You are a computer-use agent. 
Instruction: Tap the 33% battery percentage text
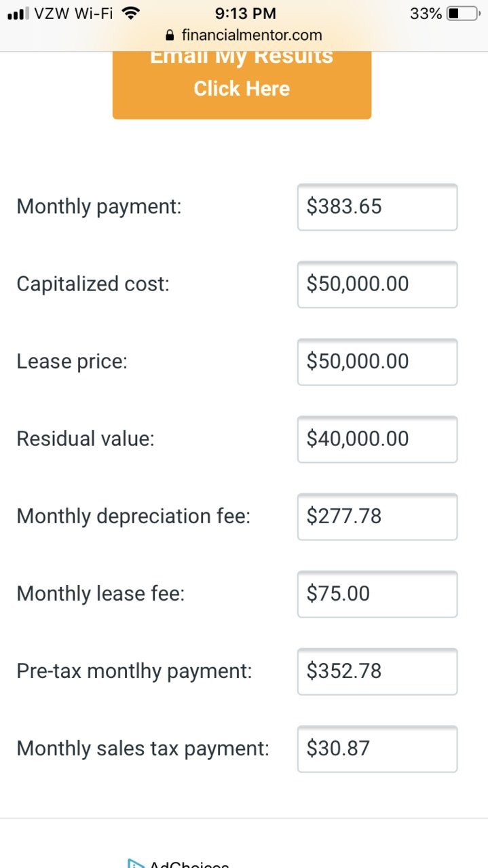(x=426, y=13)
